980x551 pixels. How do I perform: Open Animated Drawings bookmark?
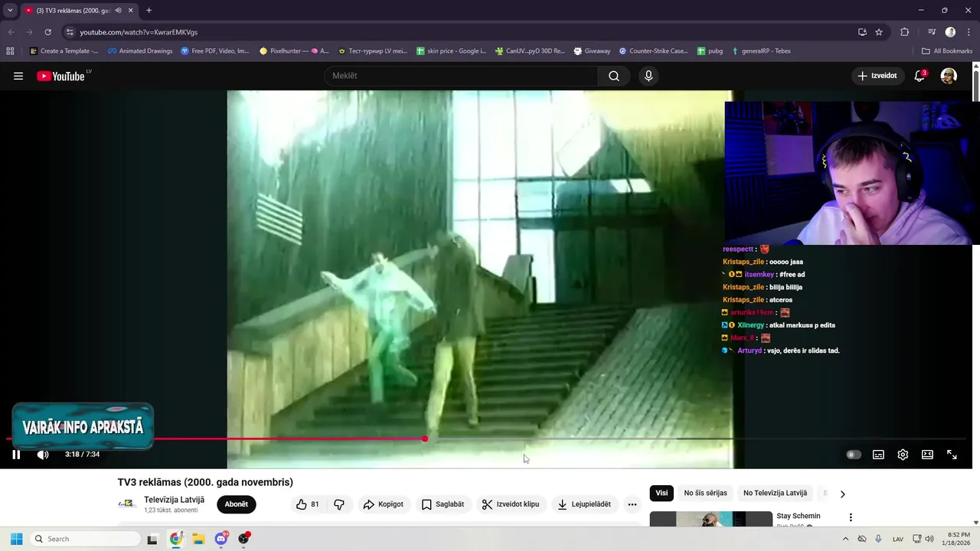coord(140,51)
